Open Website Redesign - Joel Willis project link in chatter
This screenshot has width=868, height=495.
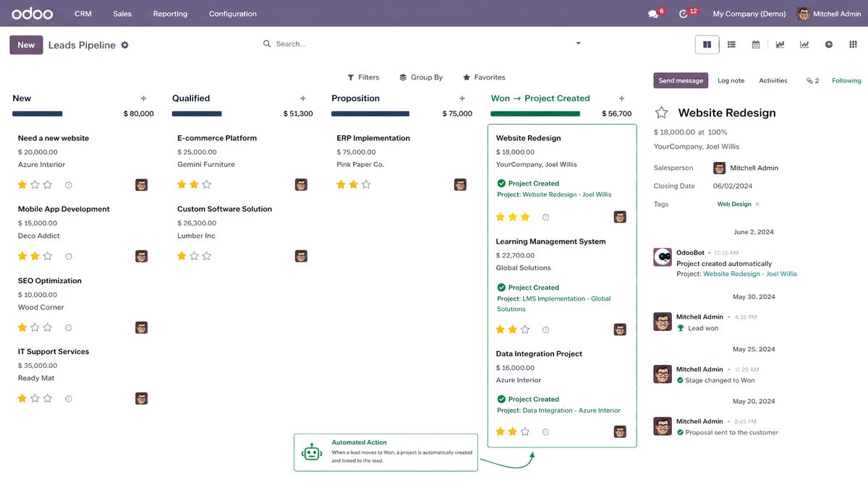750,275
